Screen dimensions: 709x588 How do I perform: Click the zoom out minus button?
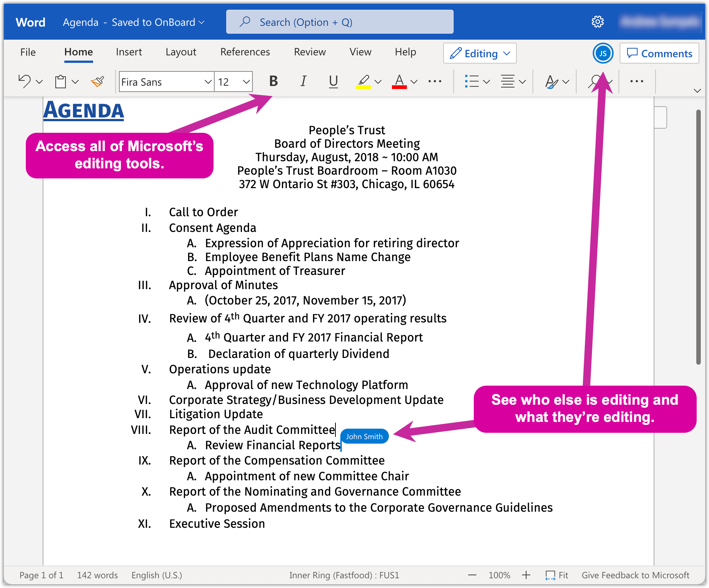coord(472,575)
